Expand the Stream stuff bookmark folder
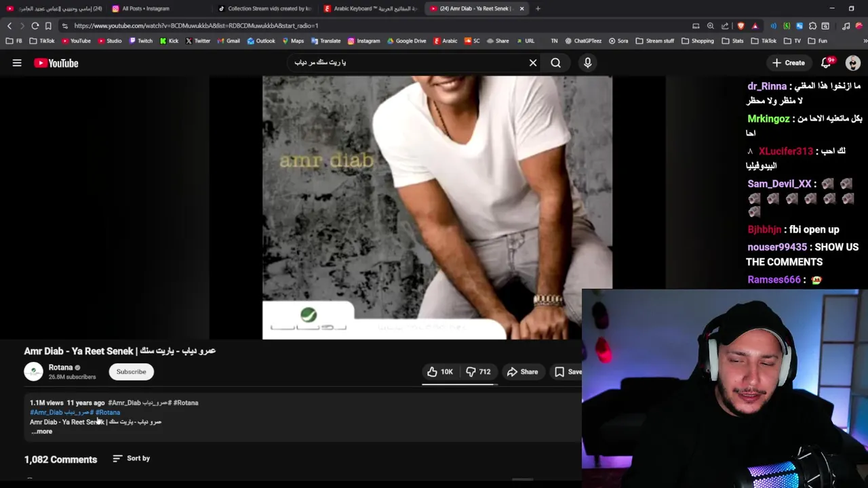Viewport: 868px width, 488px height. pyautogui.click(x=654, y=41)
